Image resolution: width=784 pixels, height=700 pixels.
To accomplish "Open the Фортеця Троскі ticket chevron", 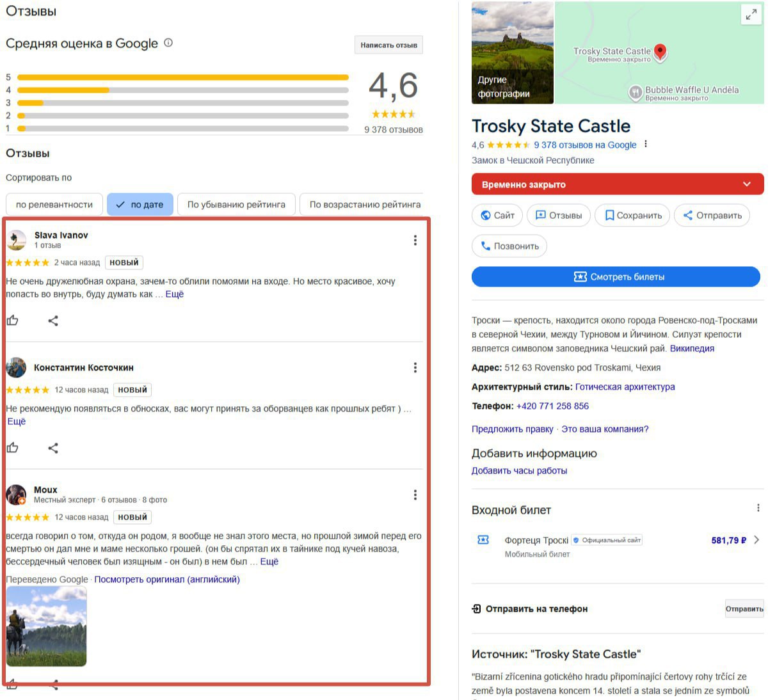I will coord(756,540).
